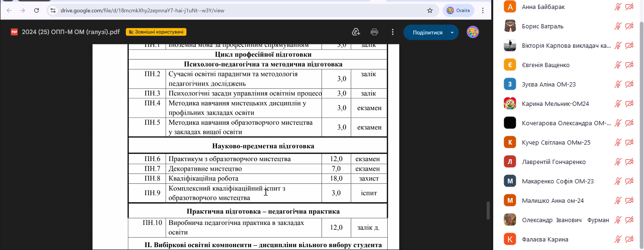Click the red PDF file type icon
The width and height of the screenshot is (644, 250).
click(x=14, y=32)
